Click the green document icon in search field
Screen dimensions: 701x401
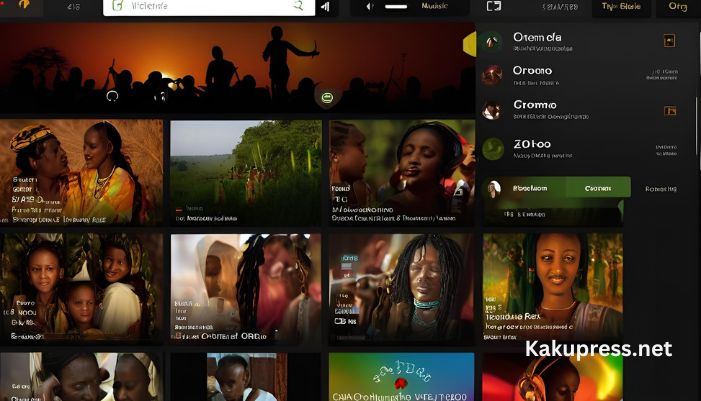[x=118, y=5]
